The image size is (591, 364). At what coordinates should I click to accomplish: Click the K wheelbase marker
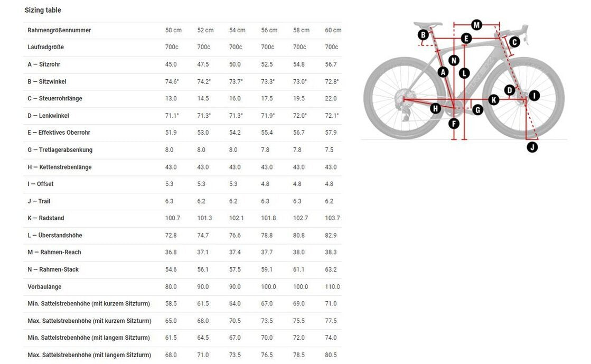pyautogui.click(x=494, y=100)
